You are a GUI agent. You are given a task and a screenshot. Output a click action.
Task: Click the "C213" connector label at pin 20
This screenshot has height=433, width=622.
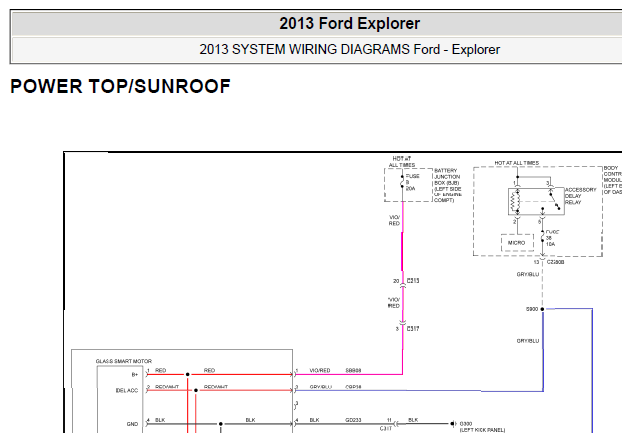pos(413,281)
